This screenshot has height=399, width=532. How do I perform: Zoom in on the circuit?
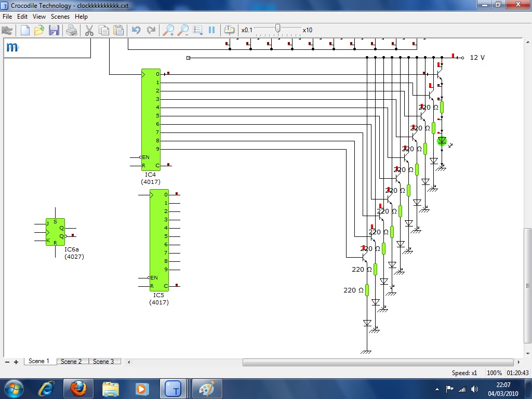click(169, 30)
